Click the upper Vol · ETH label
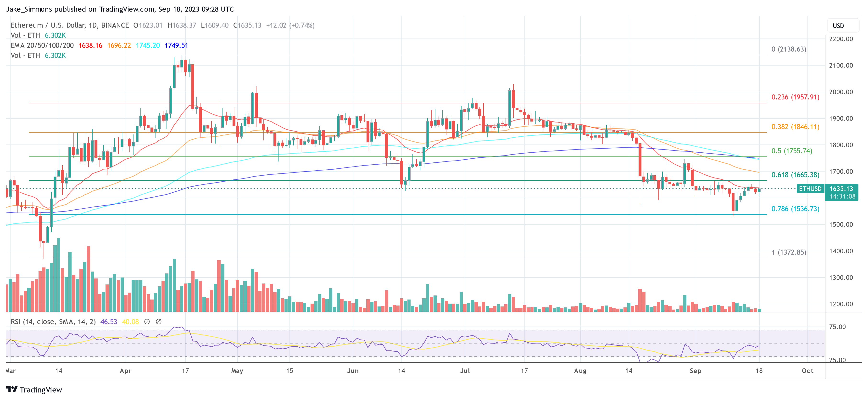 coord(25,35)
